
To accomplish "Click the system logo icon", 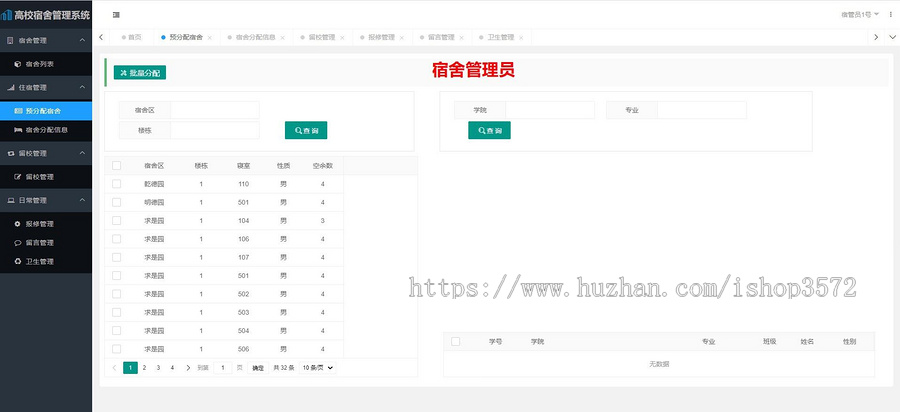I will coord(7,15).
